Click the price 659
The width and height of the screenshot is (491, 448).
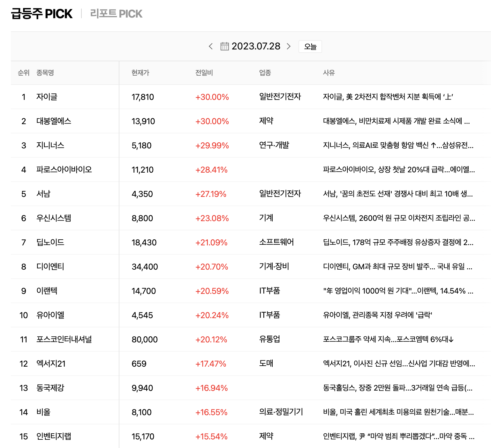[139, 364]
